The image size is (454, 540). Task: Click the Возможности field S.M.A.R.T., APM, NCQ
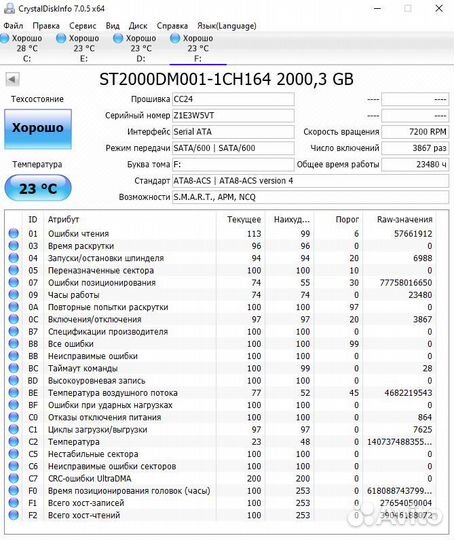[x=310, y=197]
